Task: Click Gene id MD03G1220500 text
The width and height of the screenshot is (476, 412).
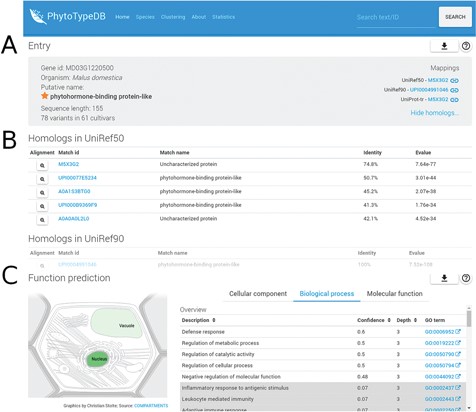Action: pyautogui.click(x=77, y=68)
